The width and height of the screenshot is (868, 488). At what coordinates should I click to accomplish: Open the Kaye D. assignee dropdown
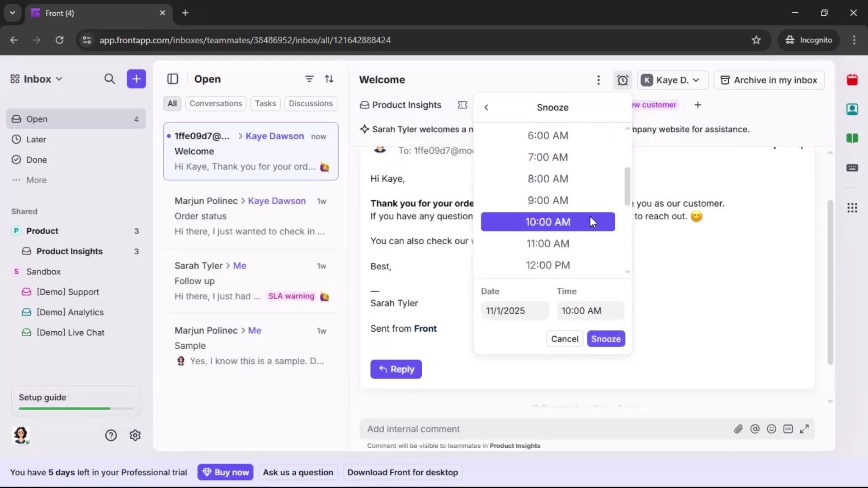[x=672, y=80]
